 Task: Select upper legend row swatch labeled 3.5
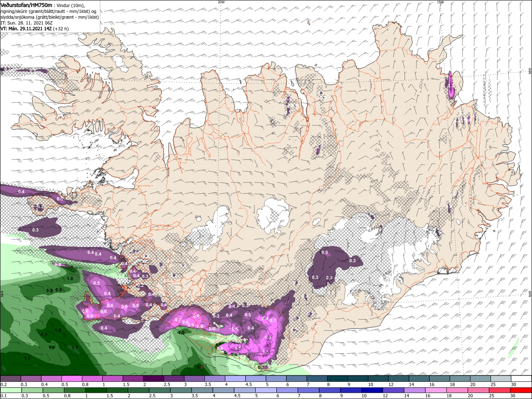214,379
